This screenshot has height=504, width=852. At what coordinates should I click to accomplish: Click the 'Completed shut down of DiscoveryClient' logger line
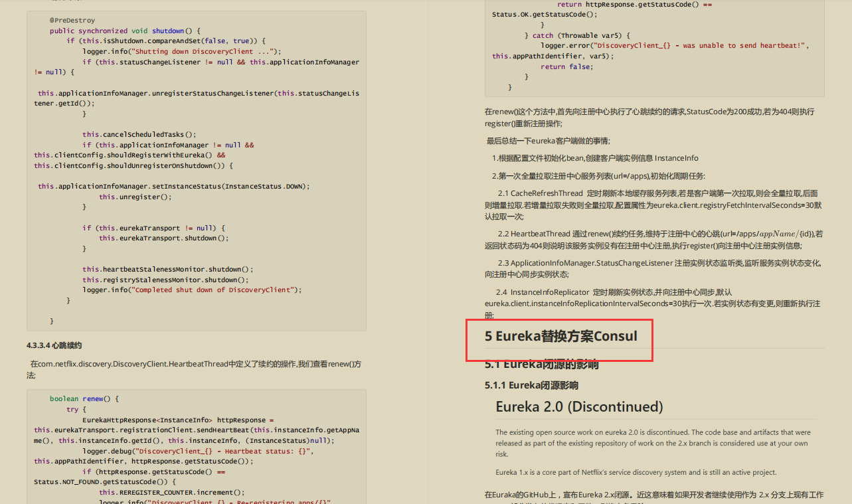192,290
